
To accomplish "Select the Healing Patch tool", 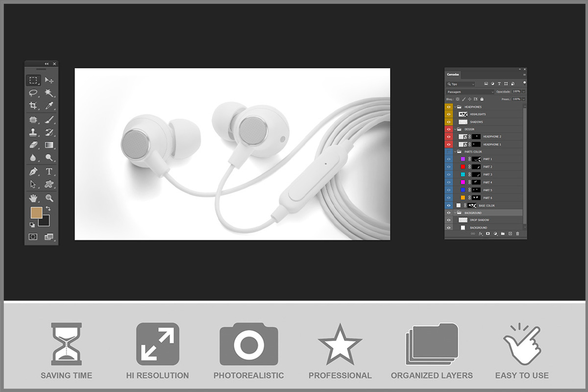I will [x=33, y=120].
